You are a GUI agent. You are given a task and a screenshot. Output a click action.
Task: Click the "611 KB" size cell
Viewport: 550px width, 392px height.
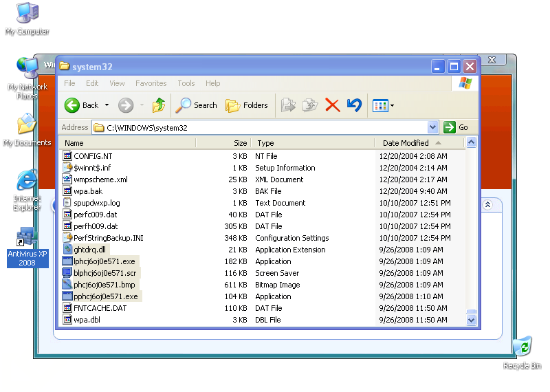pyautogui.click(x=236, y=285)
